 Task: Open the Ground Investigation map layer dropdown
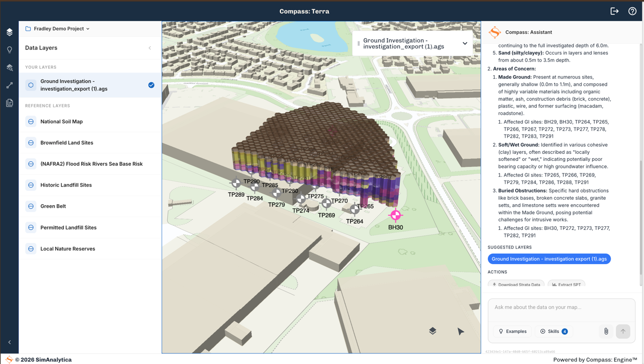(x=464, y=43)
